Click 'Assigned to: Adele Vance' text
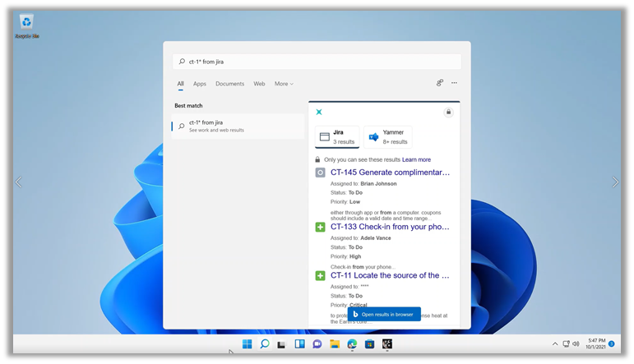The width and height of the screenshot is (634, 364). tap(361, 238)
